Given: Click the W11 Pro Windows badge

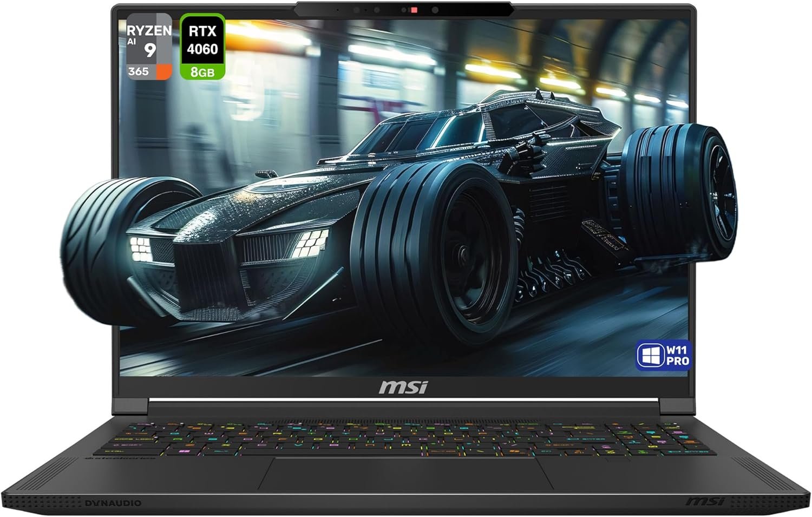Looking at the screenshot, I should pyautogui.click(x=663, y=356).
